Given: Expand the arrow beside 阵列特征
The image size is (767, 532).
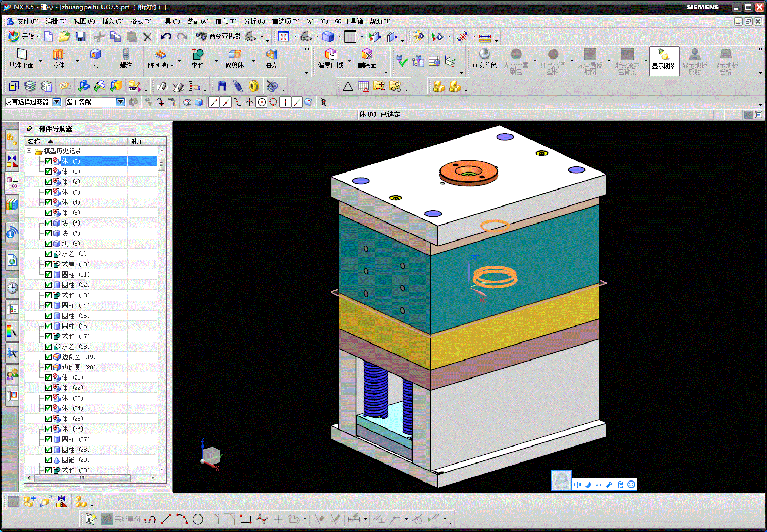Looking at the screenshot, I should tap(179, 61).
